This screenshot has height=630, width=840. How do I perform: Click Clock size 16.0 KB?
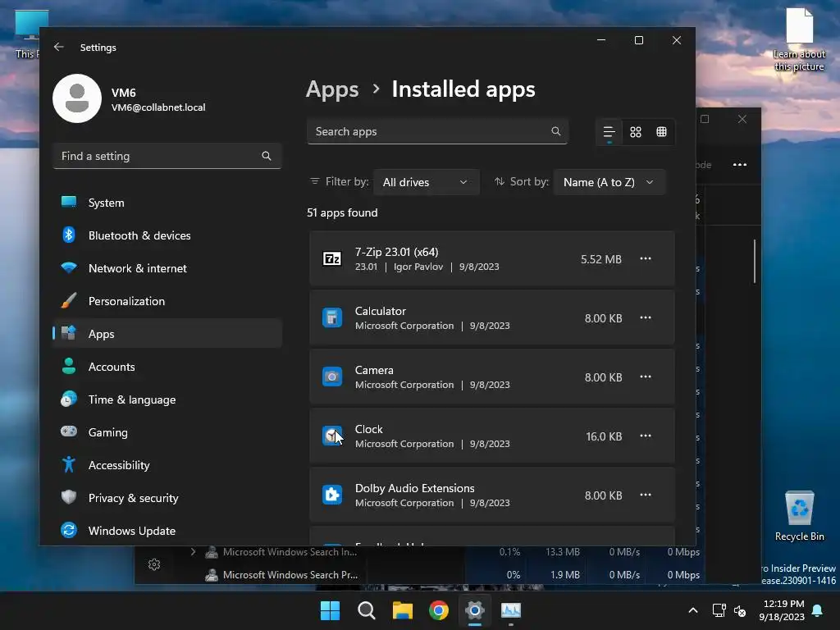tap(604, 436)
